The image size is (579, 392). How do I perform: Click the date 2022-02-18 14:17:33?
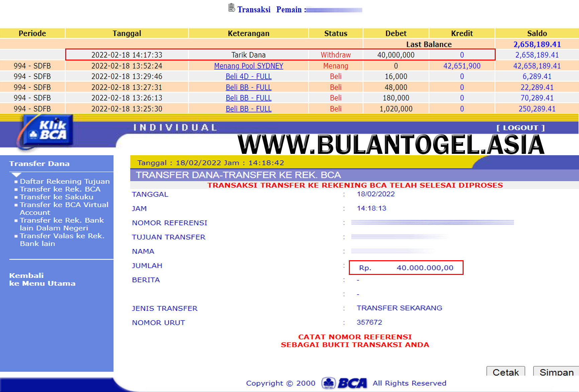click(127, 55)
